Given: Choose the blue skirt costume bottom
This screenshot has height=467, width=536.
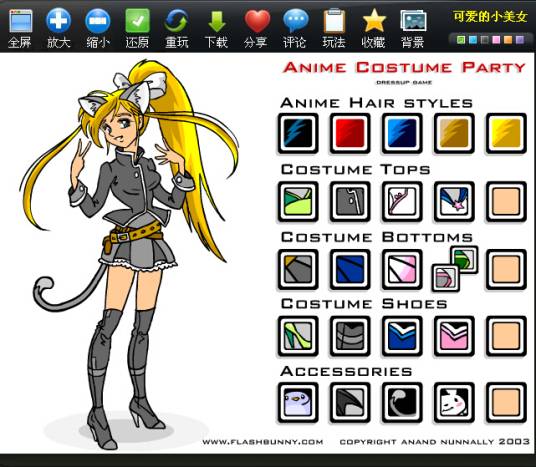Looking at the screenshot, I should (350, 269).
